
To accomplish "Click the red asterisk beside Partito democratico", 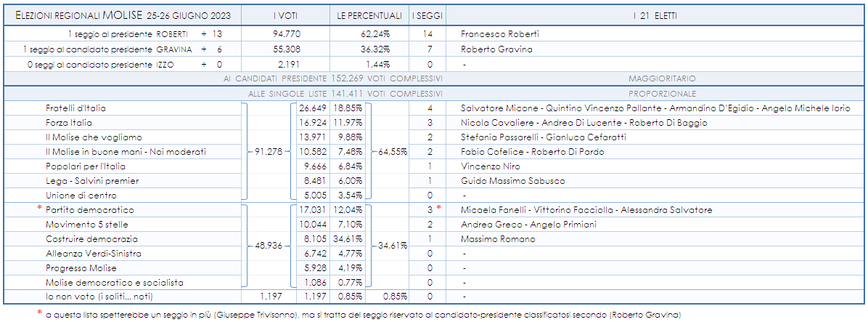I will 40,209.
